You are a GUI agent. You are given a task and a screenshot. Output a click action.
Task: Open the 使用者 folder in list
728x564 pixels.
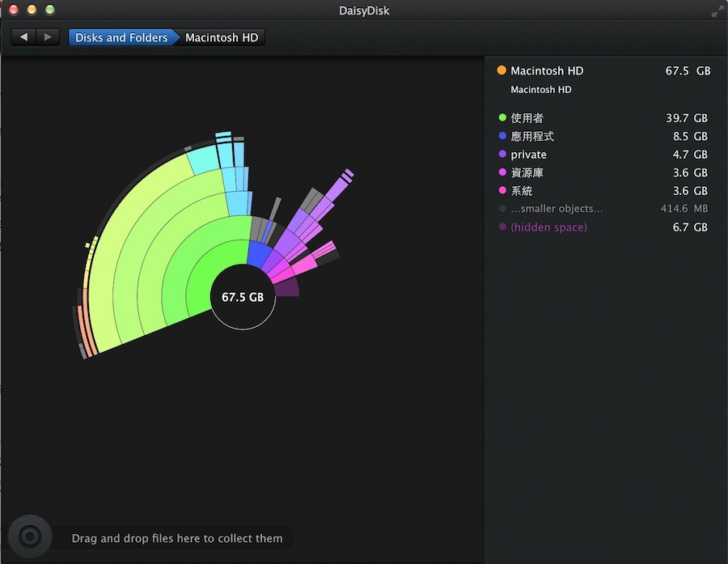(527, 118)
